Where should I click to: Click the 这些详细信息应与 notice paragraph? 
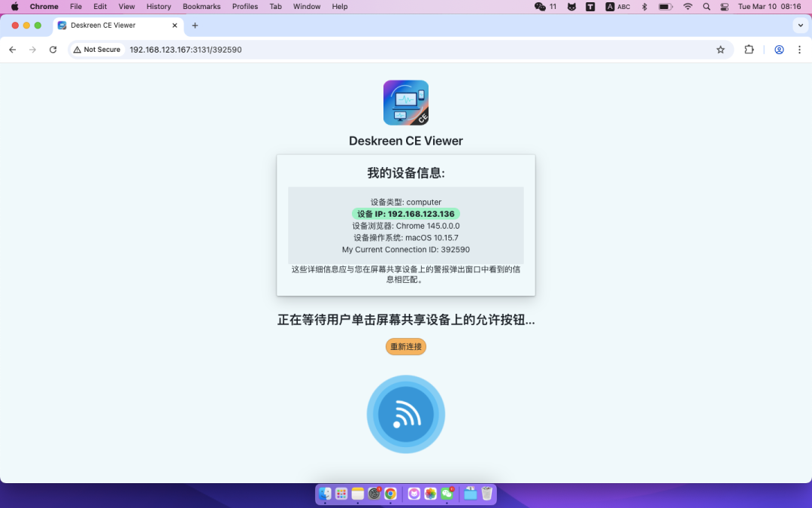[x=405, y=274]
